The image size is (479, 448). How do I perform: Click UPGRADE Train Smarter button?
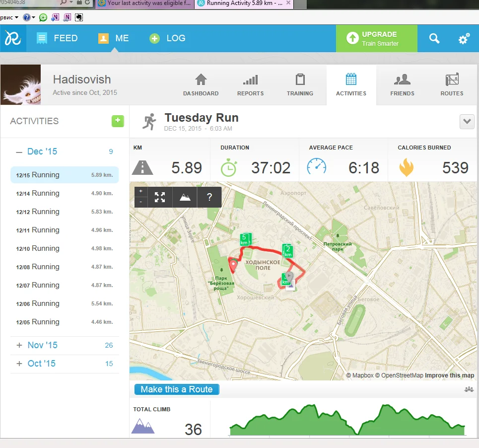(x=376, y=39)
